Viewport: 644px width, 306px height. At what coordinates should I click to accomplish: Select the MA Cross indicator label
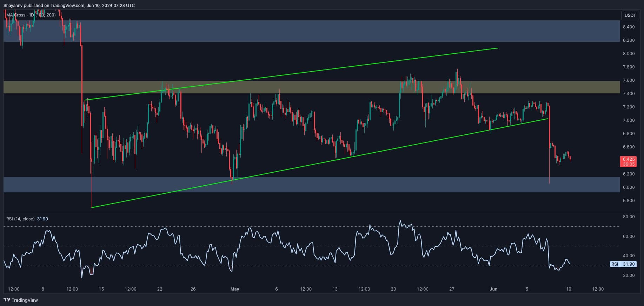pyautogui.click(x=31, y=15)
